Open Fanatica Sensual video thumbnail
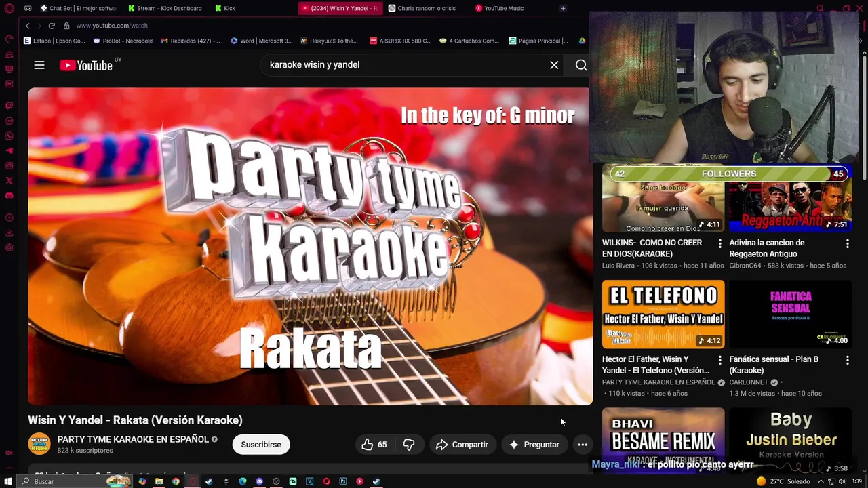Viewport: 868px width, 488px height. pos(791,314)
